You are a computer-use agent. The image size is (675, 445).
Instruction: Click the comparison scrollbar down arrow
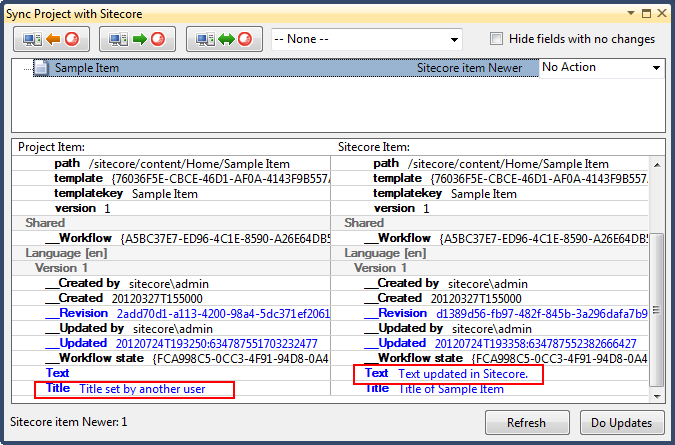point(657,396)
